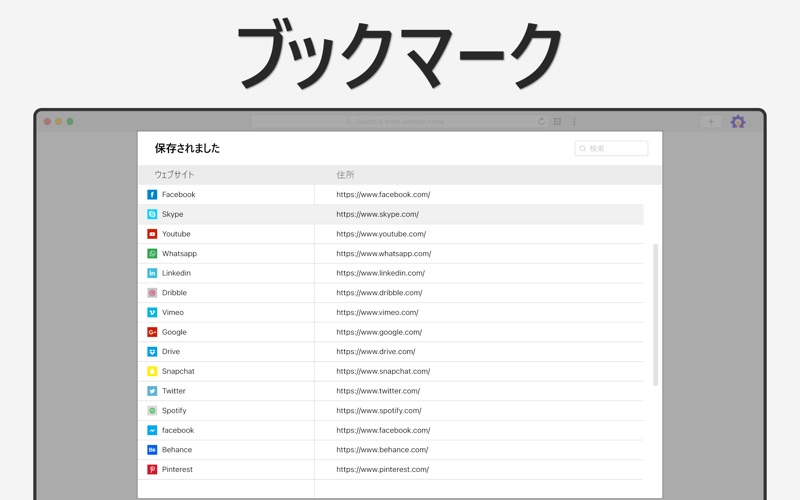The width and height of the screenshot is (800, 500).
Task: Click the reload icon in address bar
Action: [541, 121]
